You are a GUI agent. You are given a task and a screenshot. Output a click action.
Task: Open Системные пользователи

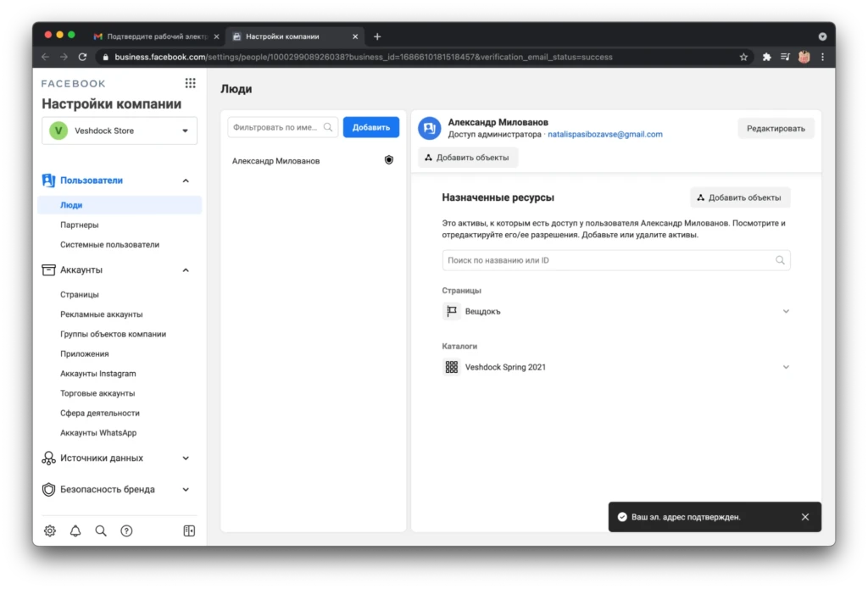pyautogui.click(x=109, y=245)
